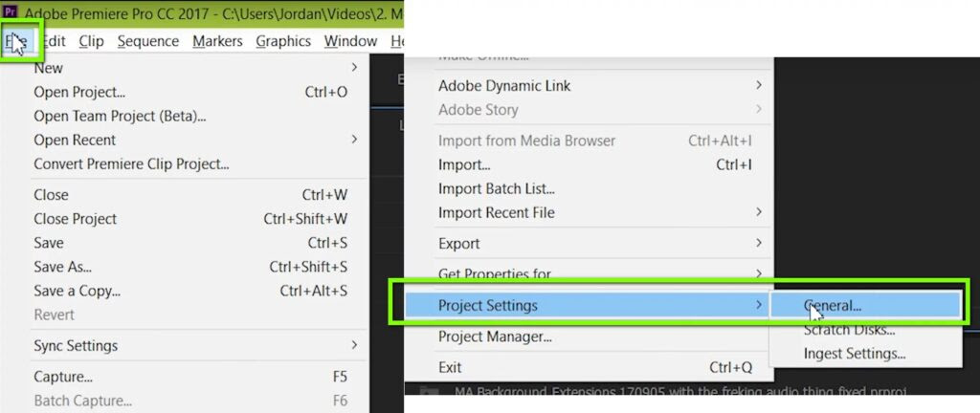This screenshot has width=980, height=413.
Task: Open the Markers menu
Action: point(217,41)
